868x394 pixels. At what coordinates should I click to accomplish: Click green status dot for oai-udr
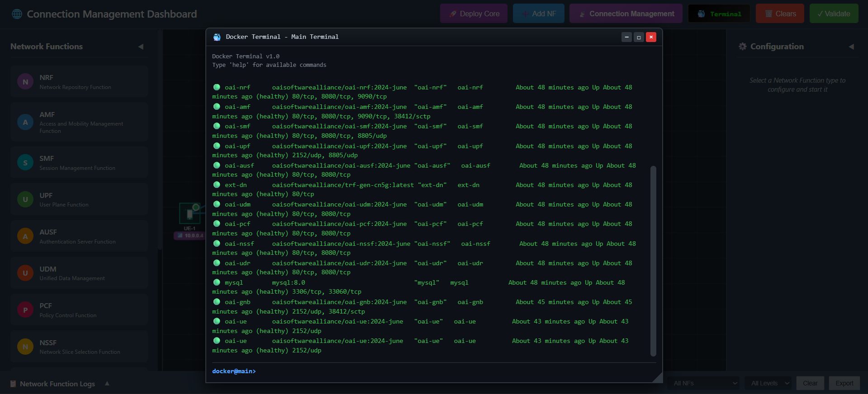coord(217,263)
